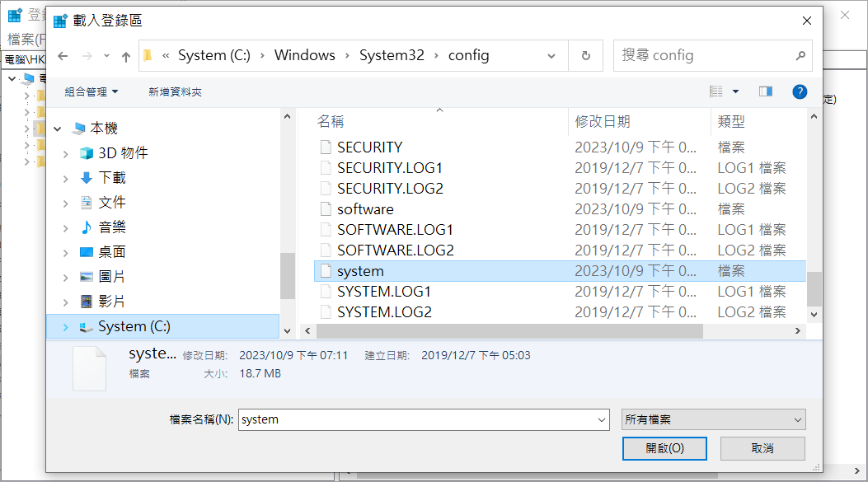Open the file type filter dropdown 所有檔案
Screen dimensions: 868x482
tap(713, 419)
